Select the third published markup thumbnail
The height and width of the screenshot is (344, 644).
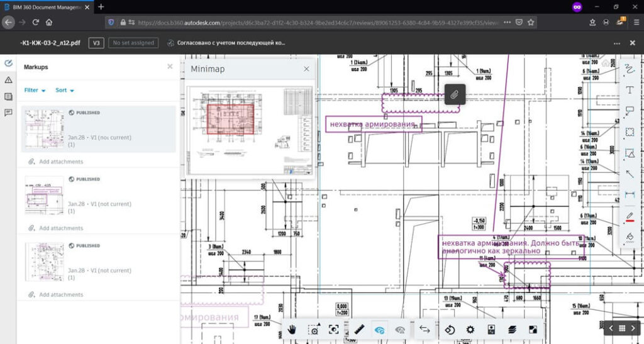pyautogui.click(x=45, y=262)
